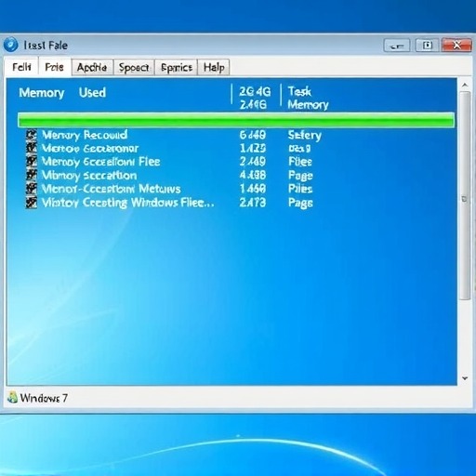476x476 pixels.
Task: Minimize the window
Action: click(x=397, y=46)
